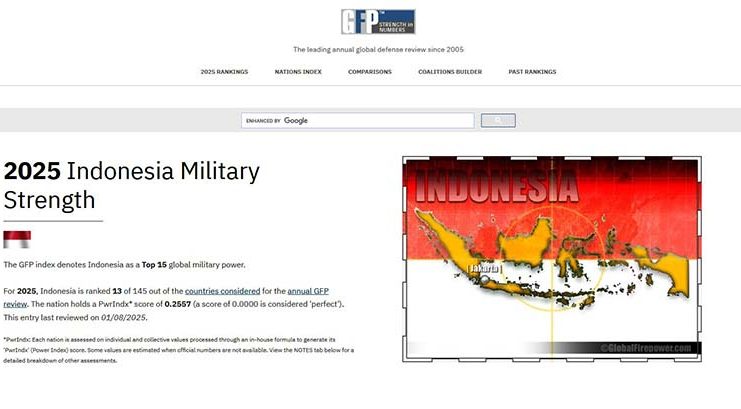Select the Jakarta label on the map

tap(484, 269)
